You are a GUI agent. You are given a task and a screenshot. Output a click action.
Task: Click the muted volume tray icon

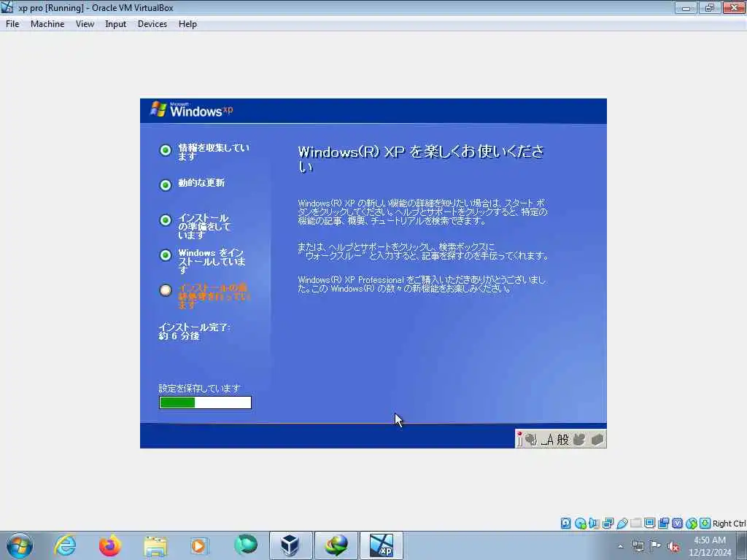[673, 546]
